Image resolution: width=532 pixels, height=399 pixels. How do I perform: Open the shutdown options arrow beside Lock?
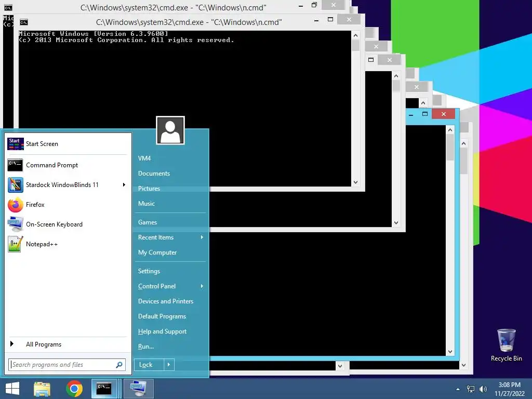169,365
